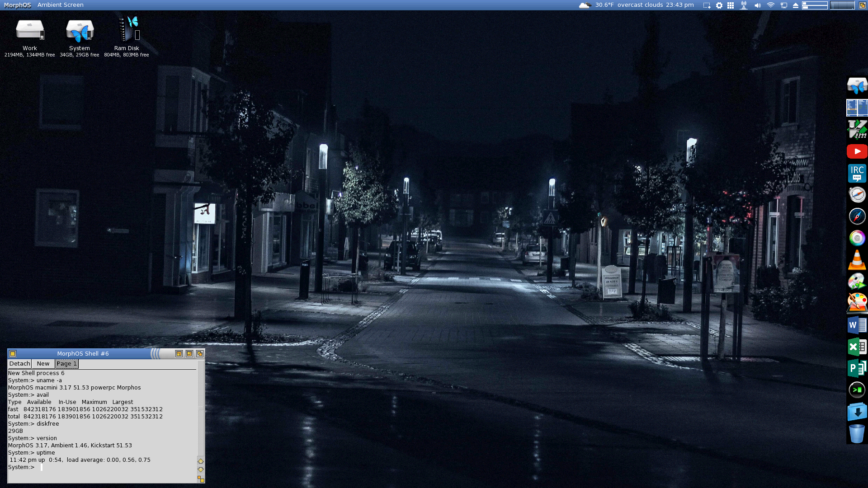The image size is (868, 488).
Task: Launch the IRC chat client
Action: pyautogui.click(x=857, y=173)
